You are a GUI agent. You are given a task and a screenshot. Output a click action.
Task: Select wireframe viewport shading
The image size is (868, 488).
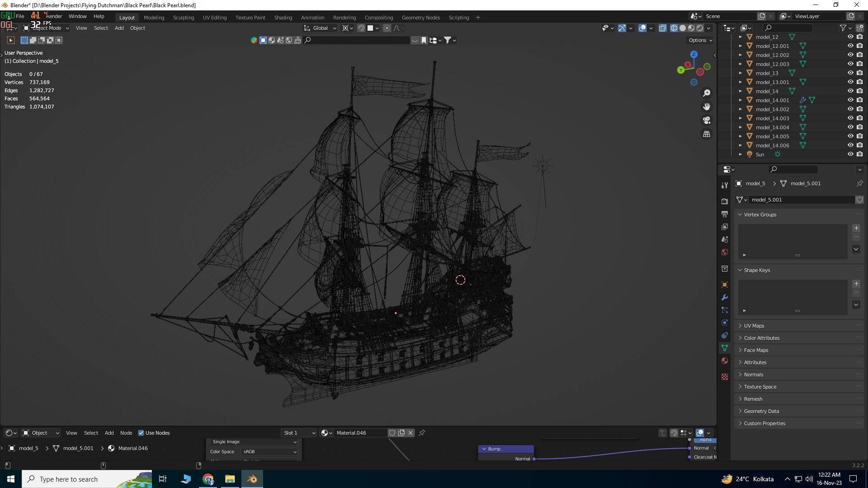(674, 28)
